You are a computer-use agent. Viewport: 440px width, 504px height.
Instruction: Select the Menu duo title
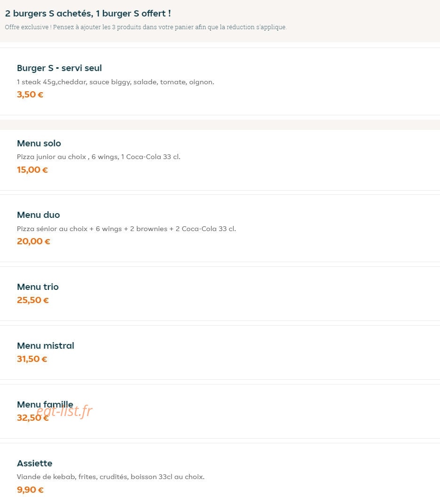[x=39, y=215]
